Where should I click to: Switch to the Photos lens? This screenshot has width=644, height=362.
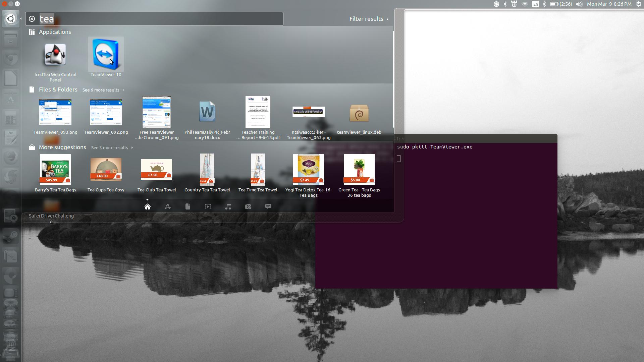248,206
